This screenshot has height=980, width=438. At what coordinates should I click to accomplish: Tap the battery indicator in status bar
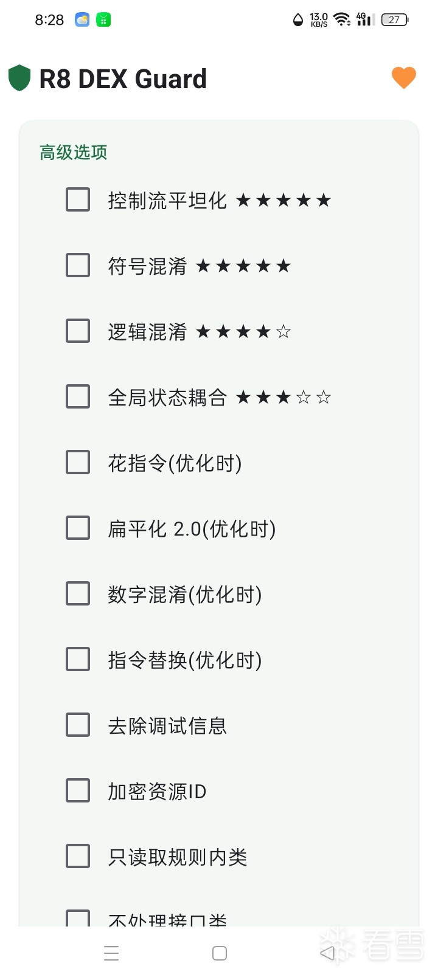pos(395,20)
